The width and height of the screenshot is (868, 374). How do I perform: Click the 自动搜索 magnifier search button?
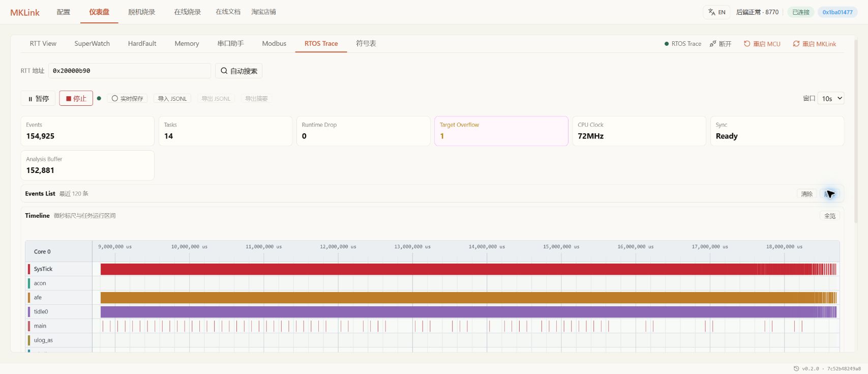pos(239,71)
